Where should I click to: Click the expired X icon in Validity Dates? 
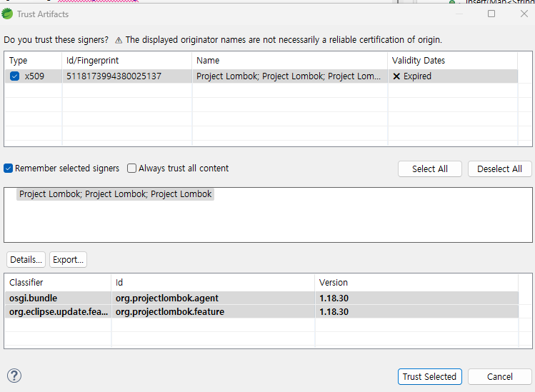pos(396,76)
